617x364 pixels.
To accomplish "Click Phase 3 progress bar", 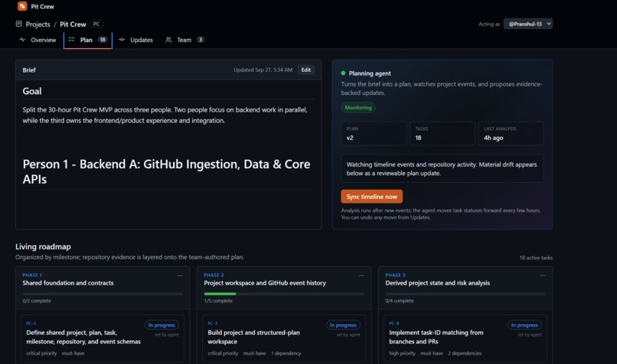I will click(465, 294).
